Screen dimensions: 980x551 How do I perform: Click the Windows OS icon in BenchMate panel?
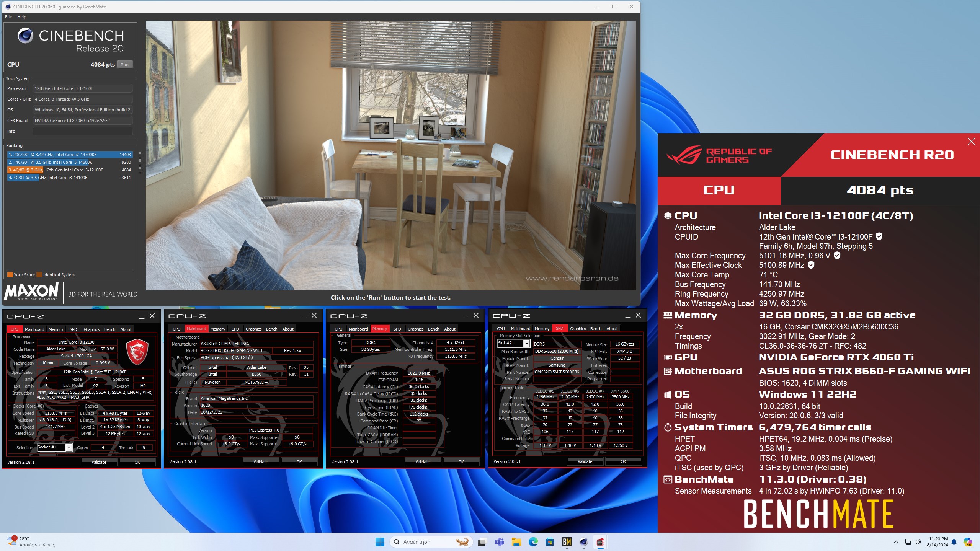pyautogui.click(x=668, y=395)
